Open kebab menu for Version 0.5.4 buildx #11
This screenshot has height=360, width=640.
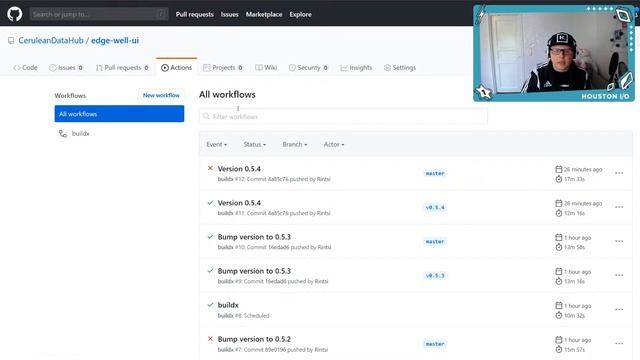pos(619,207)
